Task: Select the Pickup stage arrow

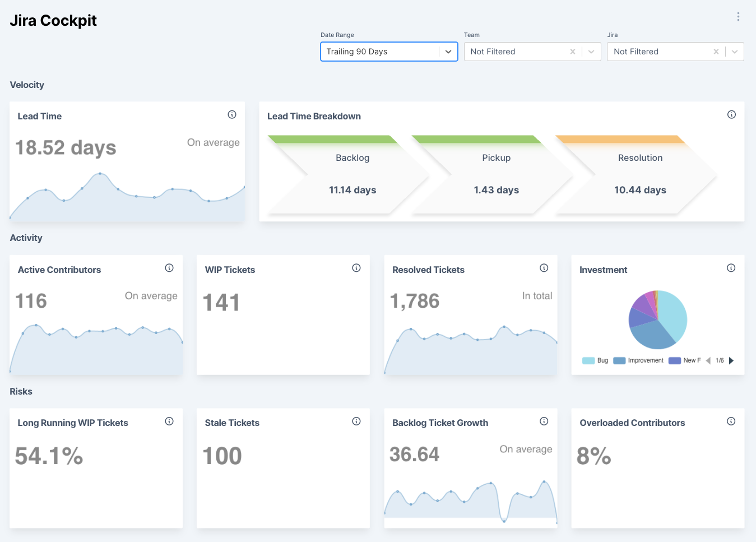Action: [492, 175]
